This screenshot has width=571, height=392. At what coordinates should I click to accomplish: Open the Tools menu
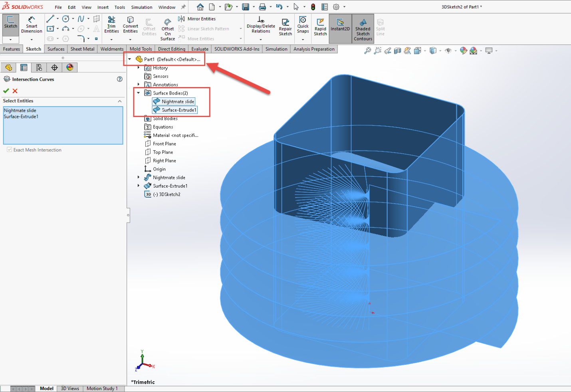pos(119,7)
